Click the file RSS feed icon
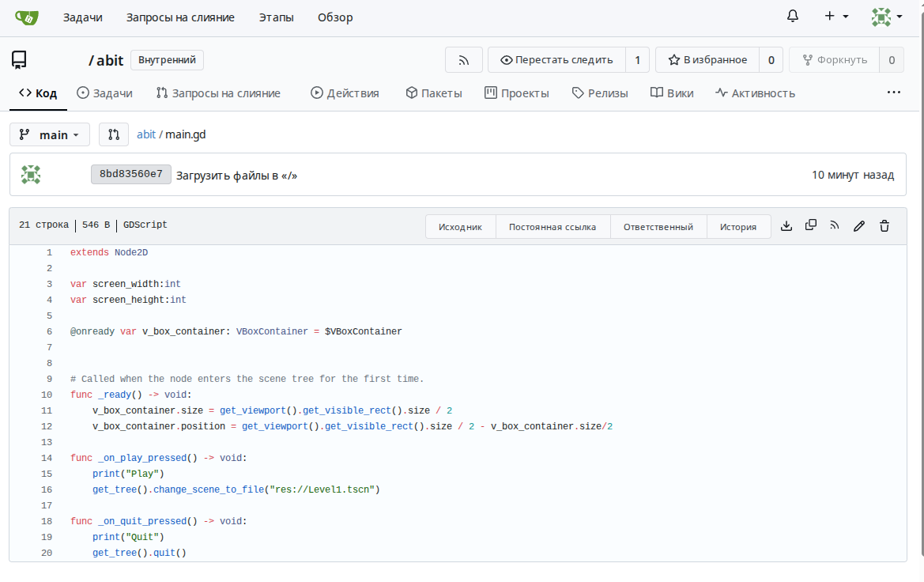Image resolution: width=924 pixels, height=582 pixels. click(835, 226)
